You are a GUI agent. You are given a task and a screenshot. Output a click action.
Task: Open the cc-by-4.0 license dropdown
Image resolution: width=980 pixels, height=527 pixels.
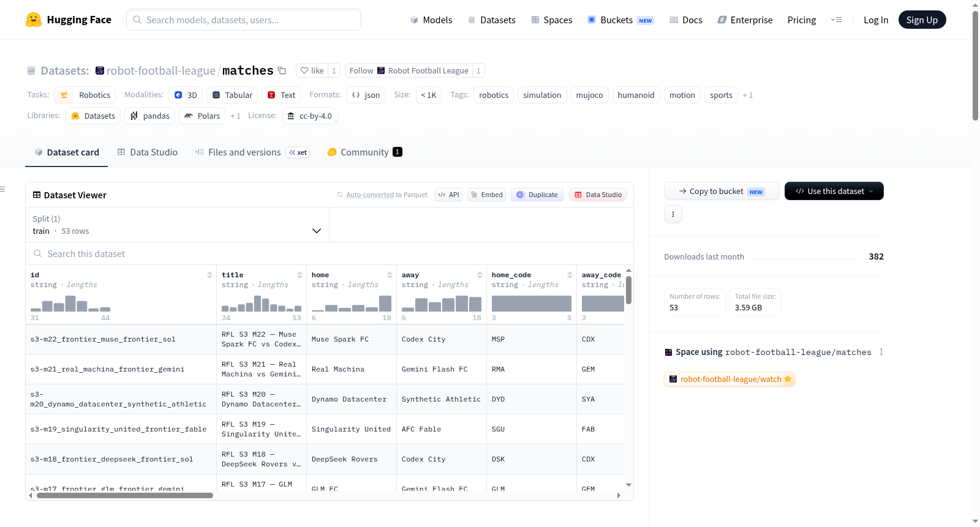pyautogui.click(x=310, y=116)
